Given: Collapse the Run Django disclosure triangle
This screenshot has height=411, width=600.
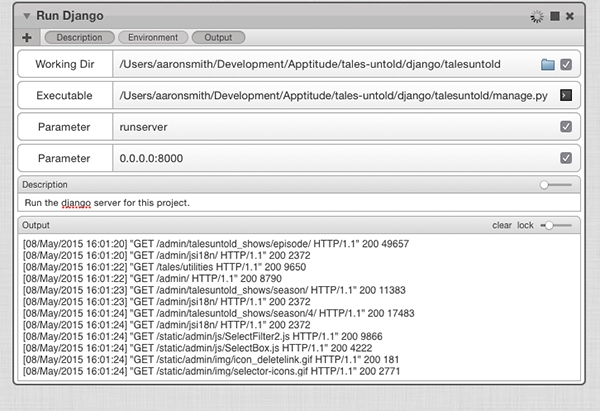Looking at the screenshot, I should coord(26,16).
